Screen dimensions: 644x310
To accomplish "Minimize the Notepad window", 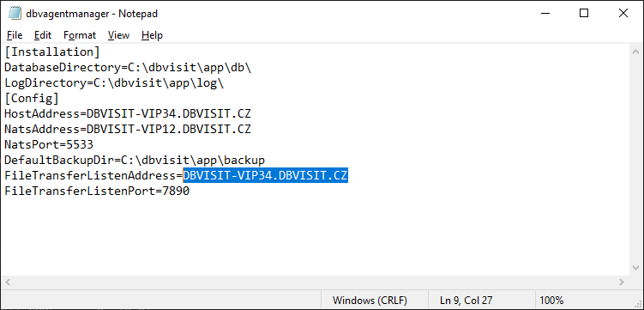I will click(545, 13).
